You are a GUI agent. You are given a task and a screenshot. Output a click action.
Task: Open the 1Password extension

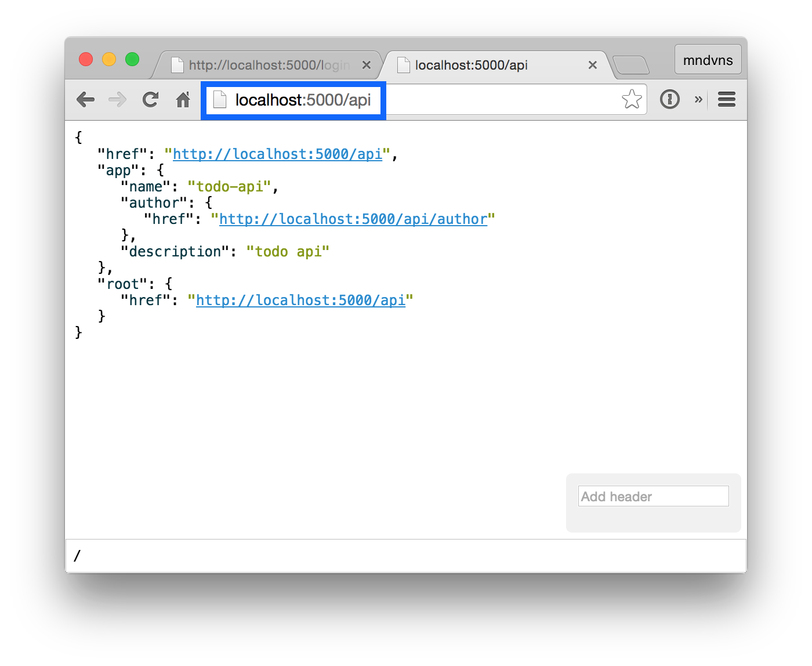coord(670,99)
